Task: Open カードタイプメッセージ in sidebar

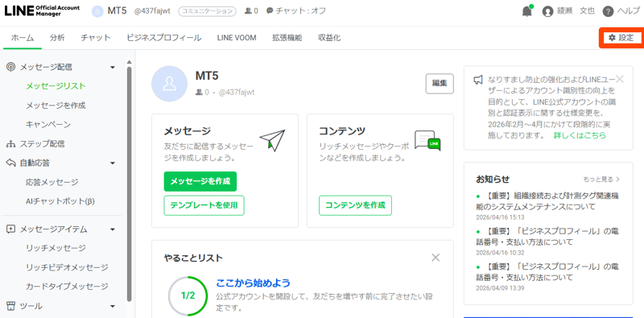Action: 67,287
